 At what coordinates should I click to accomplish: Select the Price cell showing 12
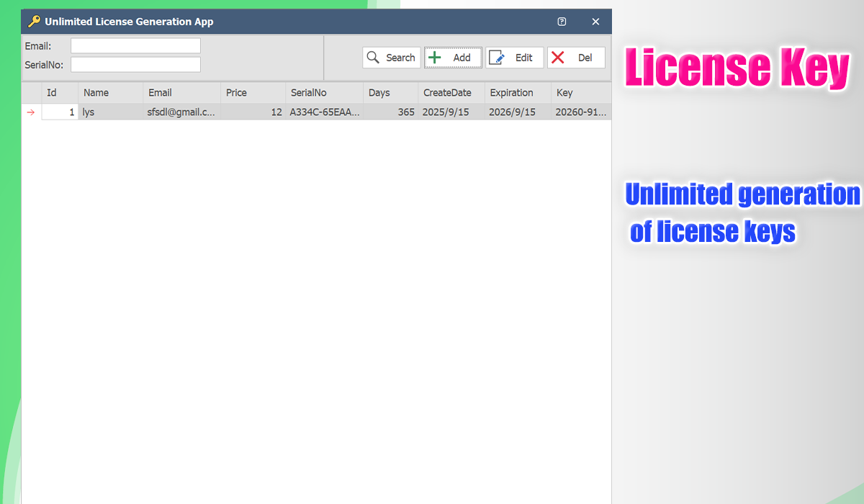(253, 112)
